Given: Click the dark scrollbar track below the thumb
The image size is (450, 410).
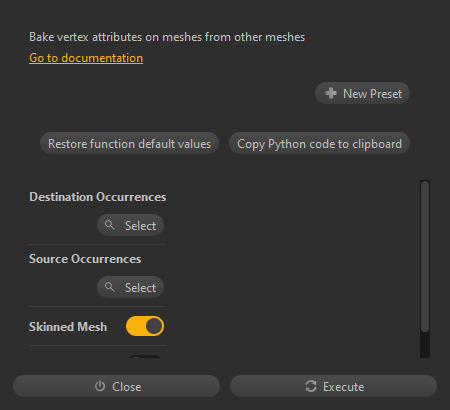Looking at the screenshot, I should tap(425, 345).
